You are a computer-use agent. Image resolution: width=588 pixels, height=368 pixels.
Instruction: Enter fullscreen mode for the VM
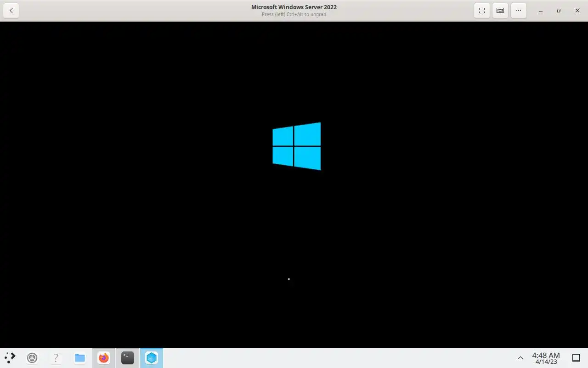tap(482, 11)
